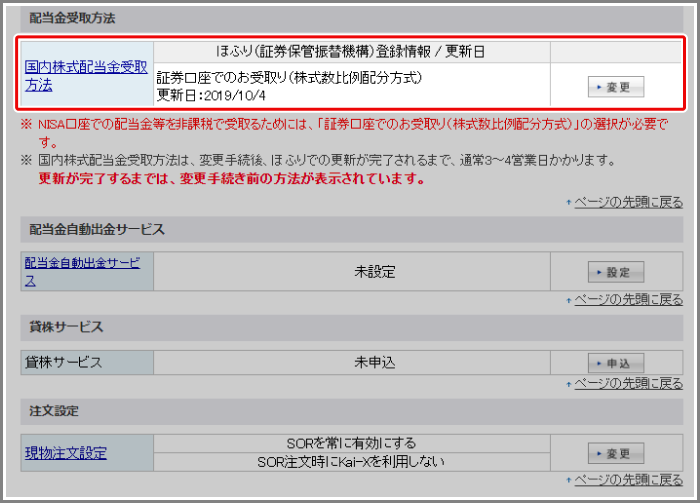Select 注文設定 section heading
The height and width of the screenshot is (503, 700).
(54, 411)
